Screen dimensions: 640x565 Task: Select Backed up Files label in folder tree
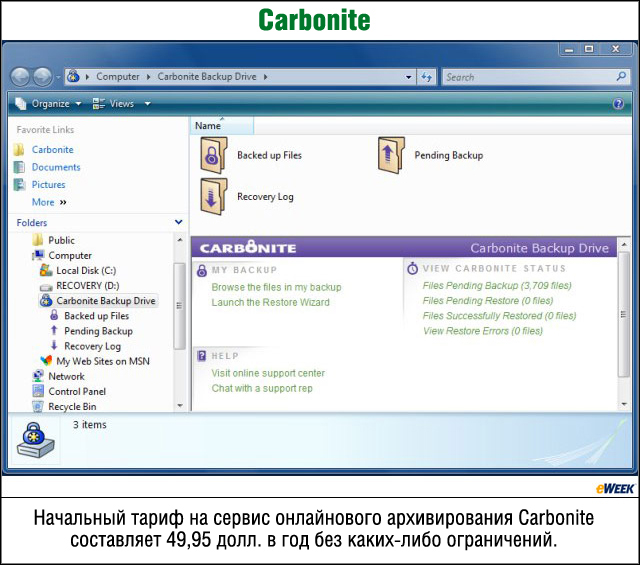click(x=96, y=316)
